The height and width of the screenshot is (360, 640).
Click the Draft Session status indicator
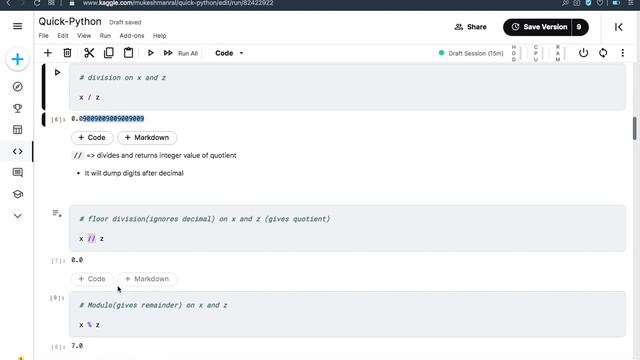tap(471, 53)
